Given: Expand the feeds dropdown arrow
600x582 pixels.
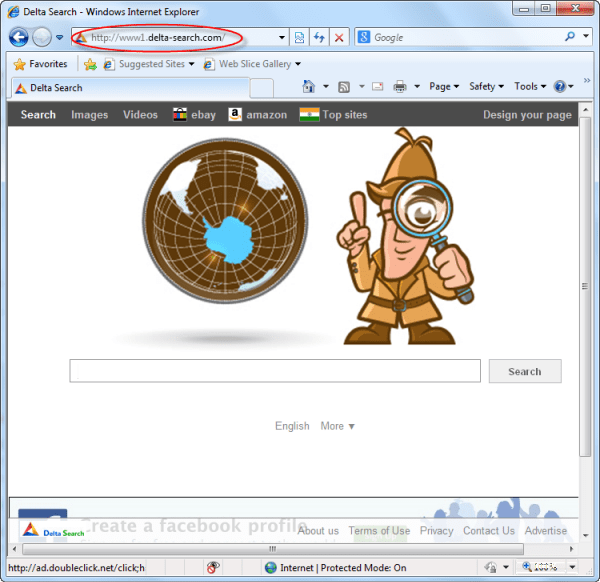Looking at the screenshot, I should coord(362,86).
